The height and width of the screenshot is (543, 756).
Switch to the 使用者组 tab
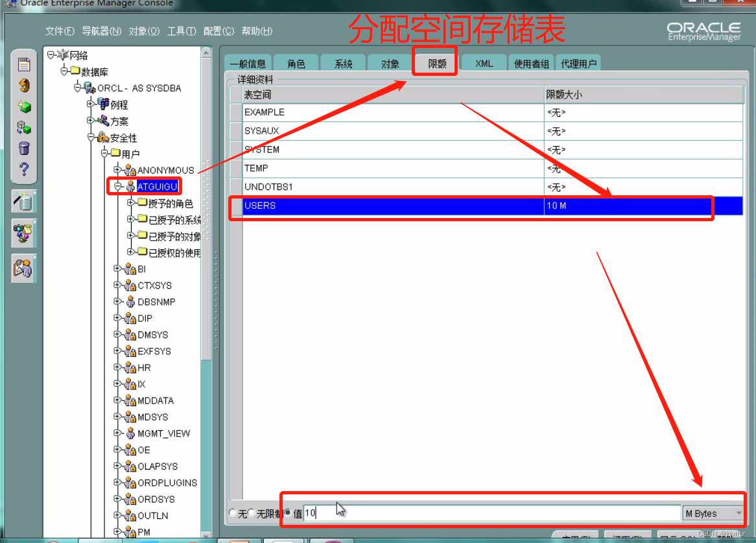(x=531, y=64)
